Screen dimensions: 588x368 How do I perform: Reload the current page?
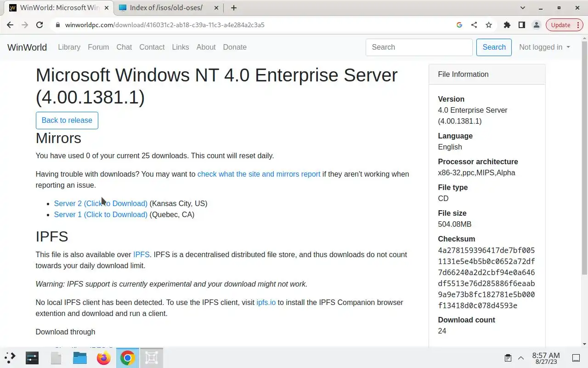[x=40, y=25]
